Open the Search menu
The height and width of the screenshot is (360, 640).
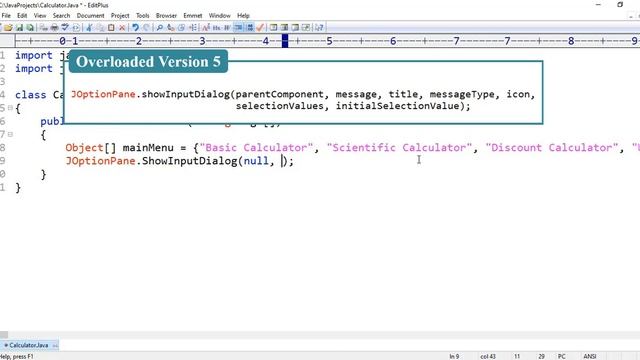[x=61, y=16]
